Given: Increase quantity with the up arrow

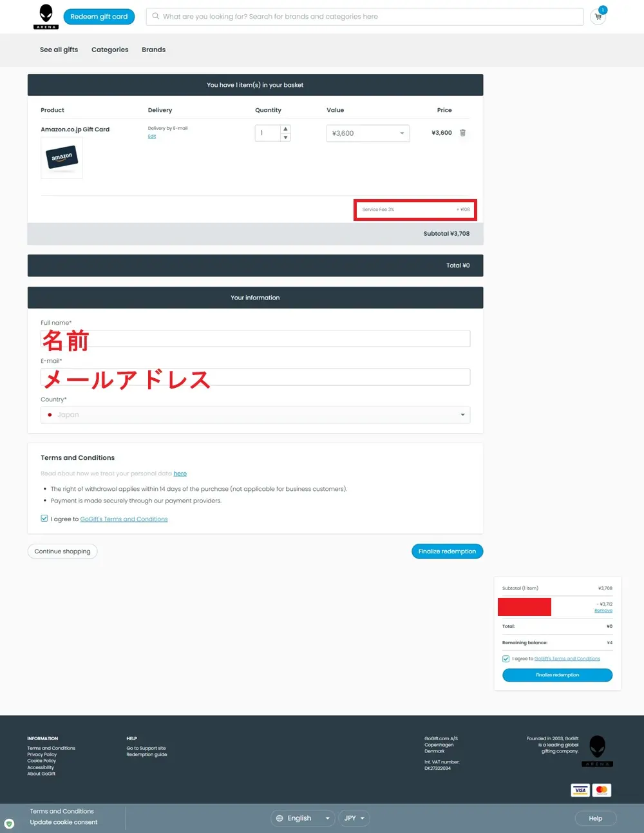Looking at the screenshot, I should tap(286, 129).
